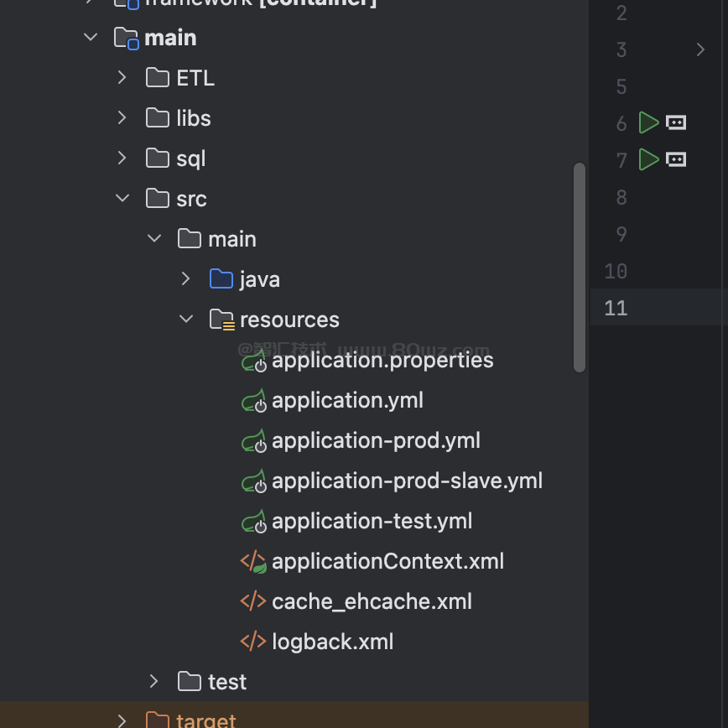Click the run gutter icon on line 7
The height and width of the screenshot is (728, 728).
(648, 159)
